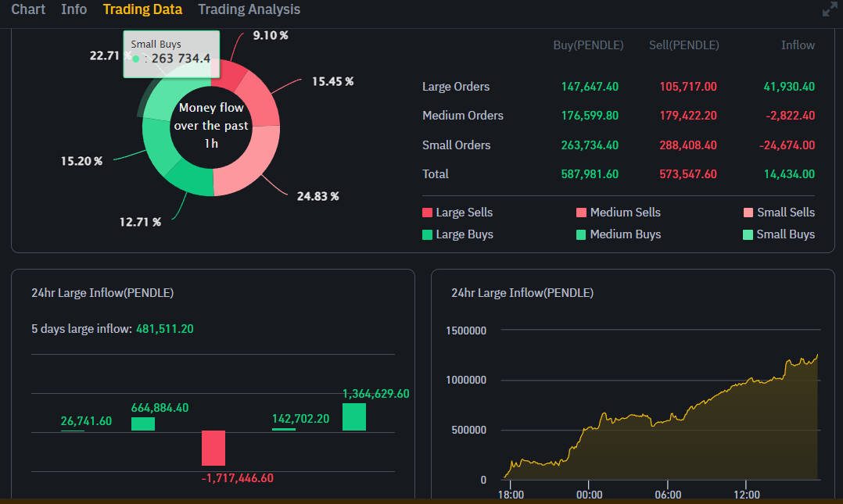The height and width of the screenshot is (504, 843).
Task: Click the 12.71 % large buys donut slice
Action: (192, 178)
